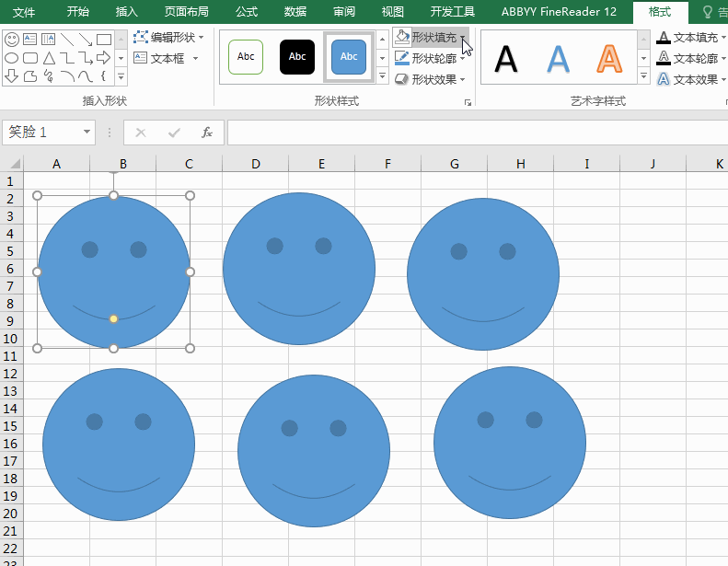Click the formula bar enter checkmark
The height and width of the screenshot is (566, 728).
point(174,133)
